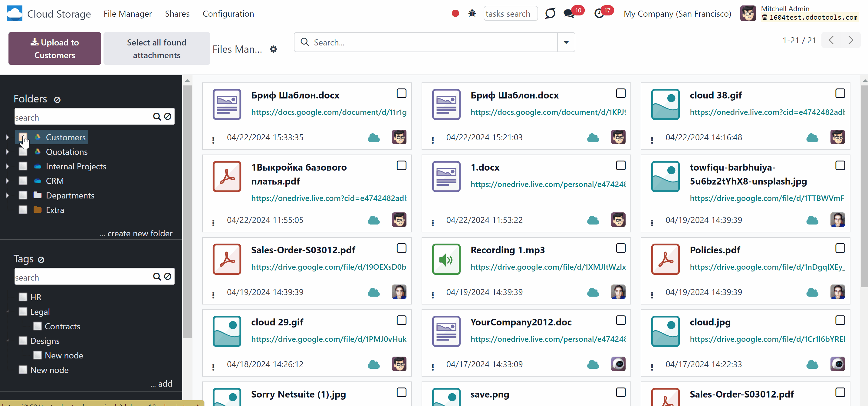Clear tag selection icon next to Tags

(41, 260)
